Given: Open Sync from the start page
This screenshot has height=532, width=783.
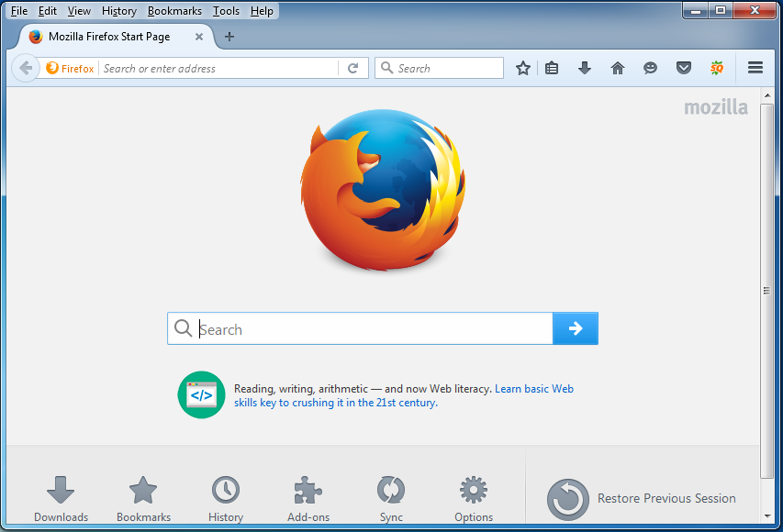Looking at the screenshot, I should [391, 499].
